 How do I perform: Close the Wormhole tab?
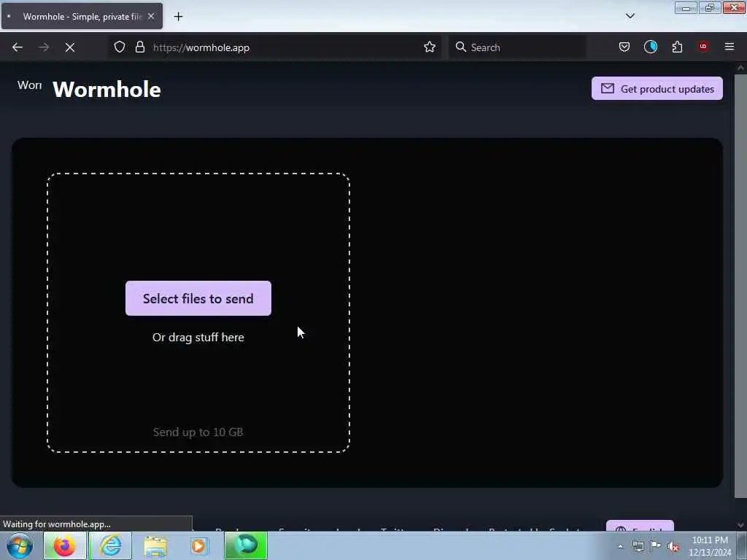[151, 16]
